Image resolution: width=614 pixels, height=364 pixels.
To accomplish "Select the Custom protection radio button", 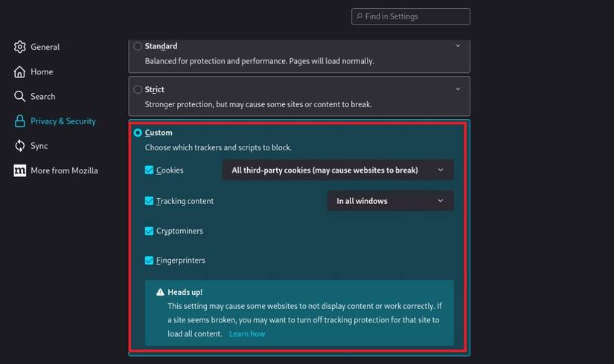I will click(x=138, y=132).
